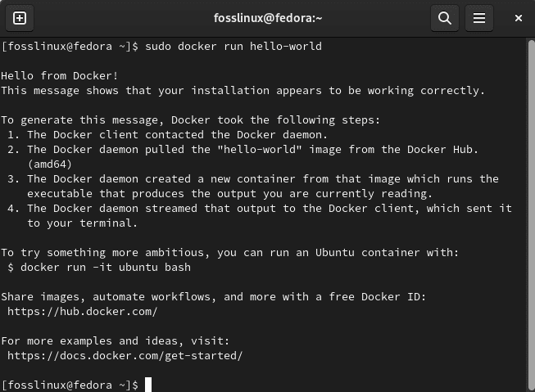Click the 'docker run -it ubuntu bash' line

pos(99,268)
